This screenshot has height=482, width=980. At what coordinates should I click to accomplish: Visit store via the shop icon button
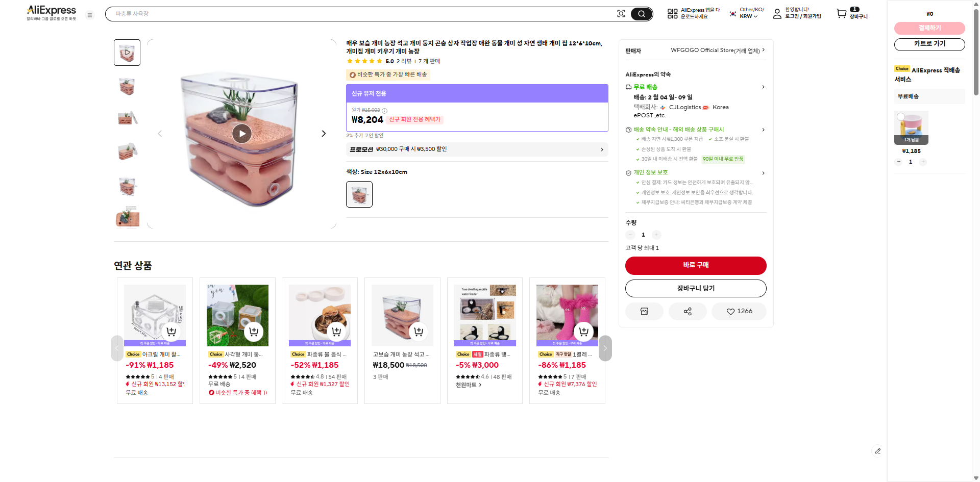click(644, 311)
